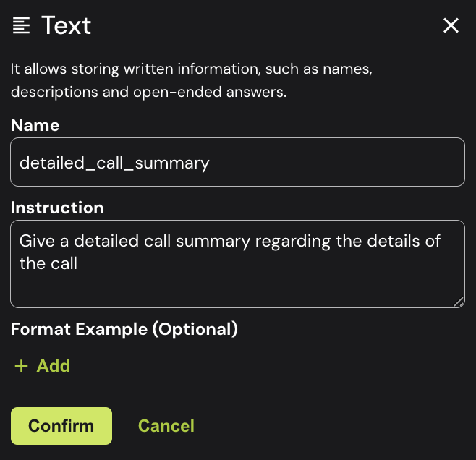This screenshot has height=460, width=476.
Task: Close the Text dialog with the X
Action: [451, 26]
